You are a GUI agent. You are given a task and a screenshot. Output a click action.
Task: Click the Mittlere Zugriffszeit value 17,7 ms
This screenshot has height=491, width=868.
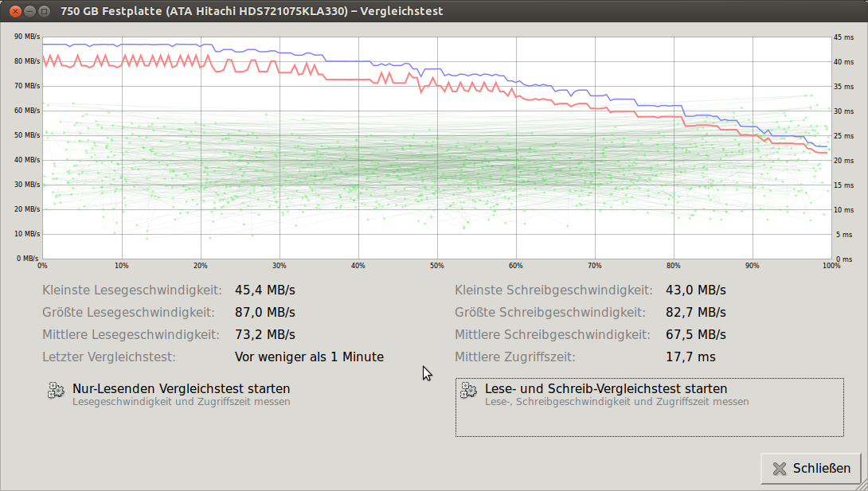coord(690,357)
